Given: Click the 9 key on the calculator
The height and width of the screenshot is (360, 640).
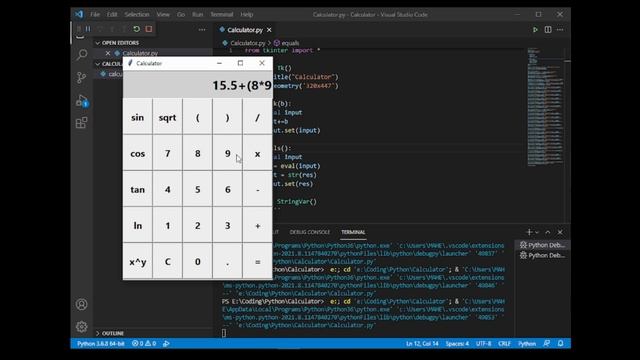Looking at the screenshot, I should point(227,154).
